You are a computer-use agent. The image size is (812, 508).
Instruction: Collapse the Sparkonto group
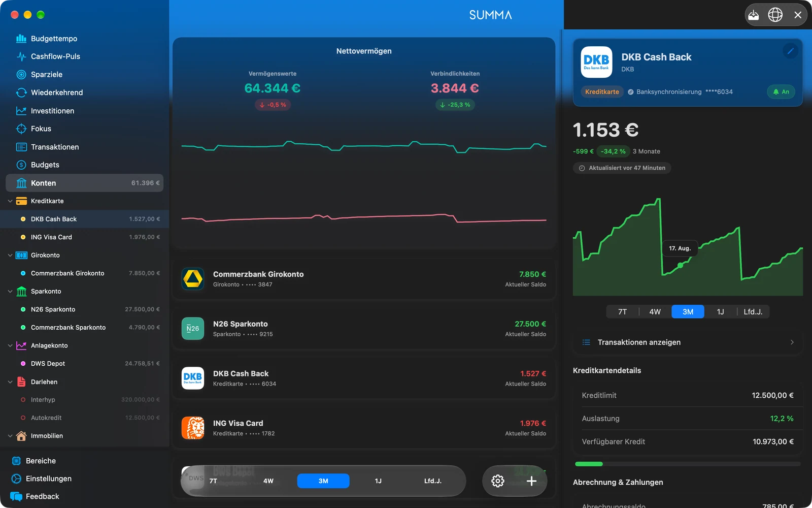pos(10,291)
